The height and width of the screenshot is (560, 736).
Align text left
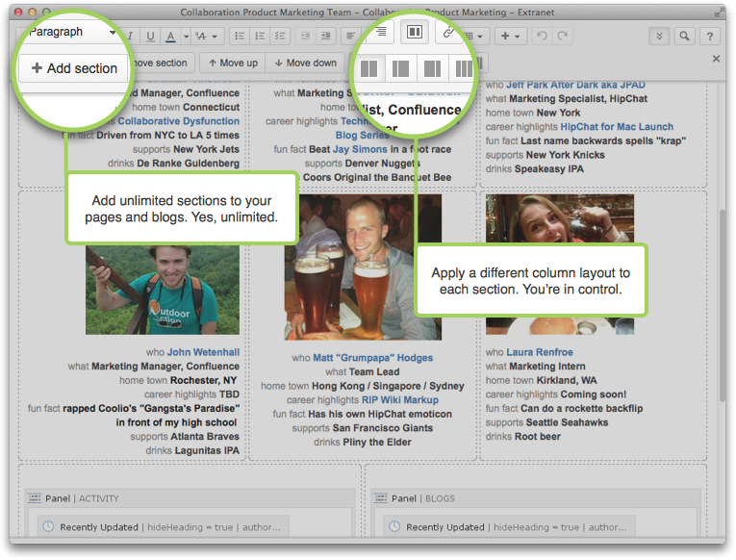(350, 37)
